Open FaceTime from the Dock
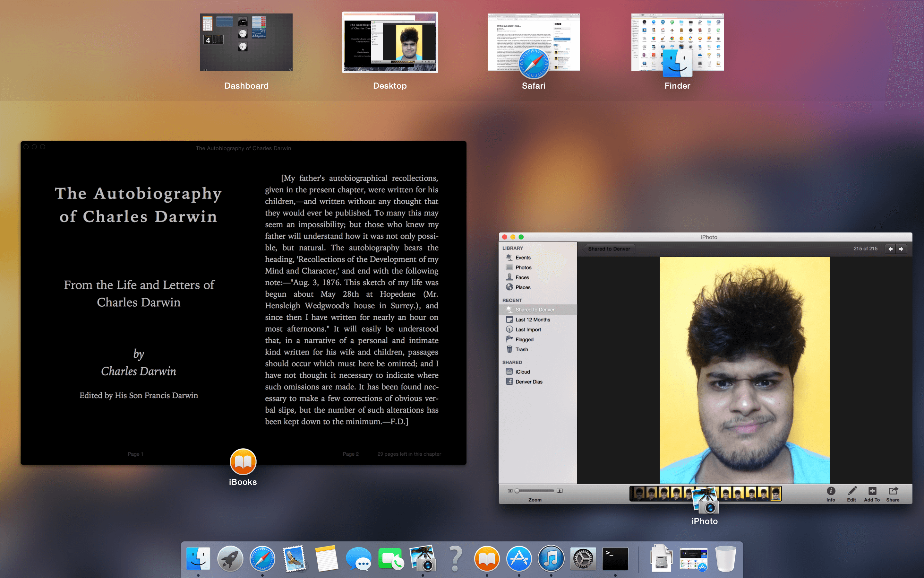Viewport: 924px width, 578px height. 390,558
